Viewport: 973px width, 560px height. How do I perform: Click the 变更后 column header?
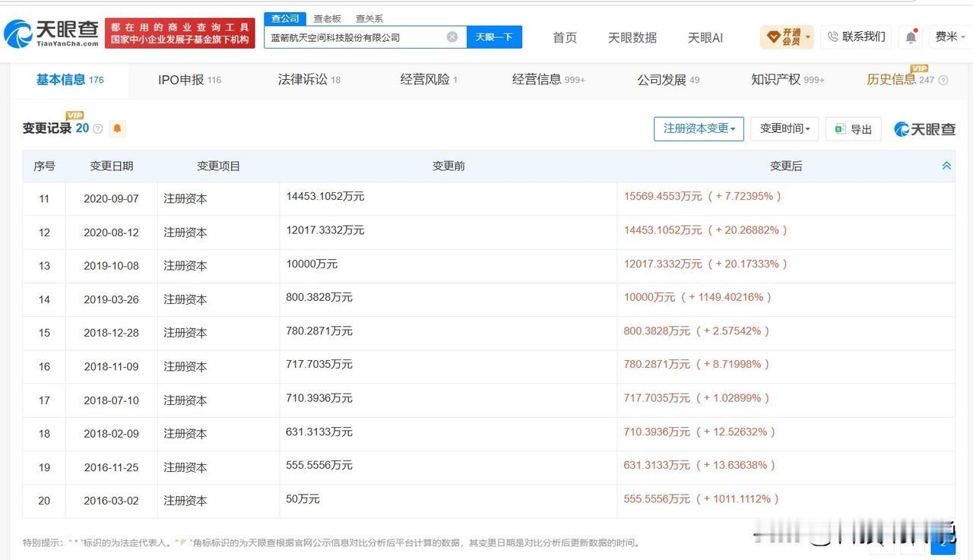click(x=786, y=166)
